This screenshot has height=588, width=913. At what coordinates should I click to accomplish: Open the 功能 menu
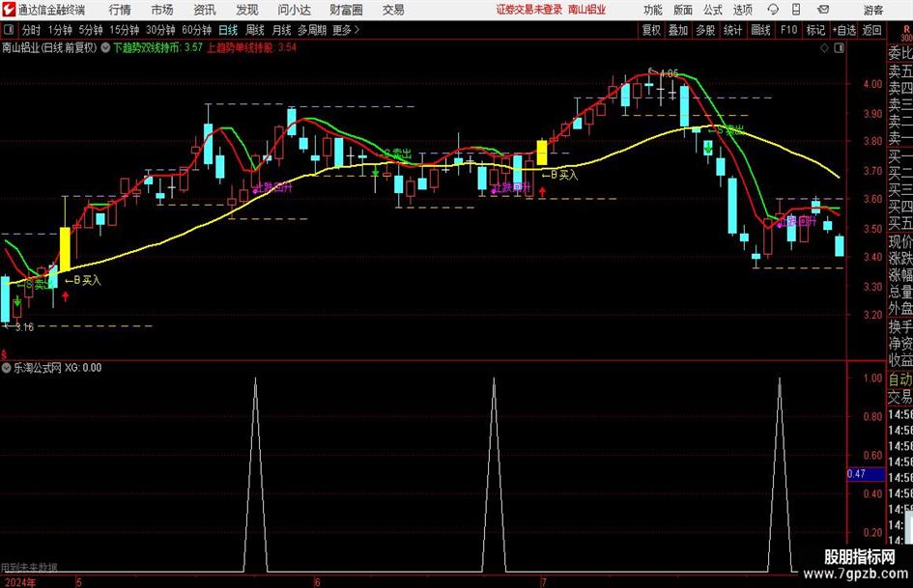click(x=653, y=10)
